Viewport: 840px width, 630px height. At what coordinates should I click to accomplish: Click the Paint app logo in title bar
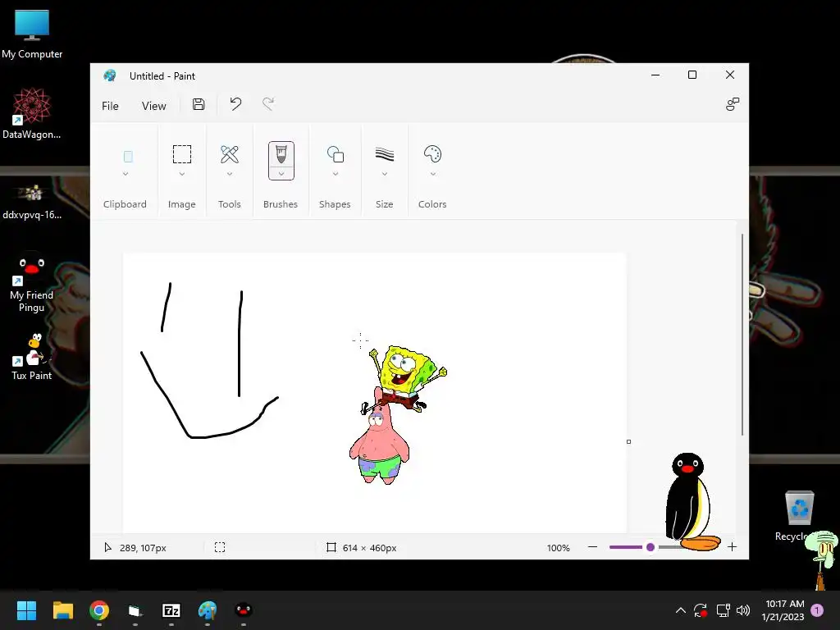coord(110,75)
